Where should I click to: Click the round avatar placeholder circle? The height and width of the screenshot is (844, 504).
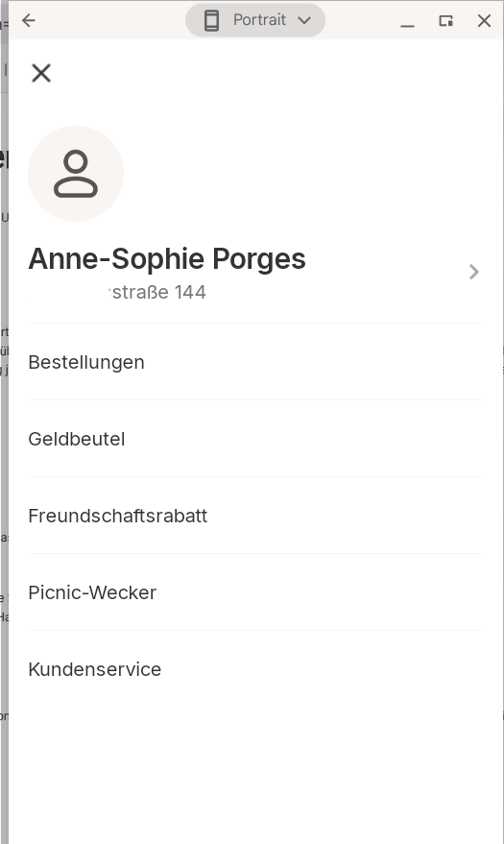(76, 174)
